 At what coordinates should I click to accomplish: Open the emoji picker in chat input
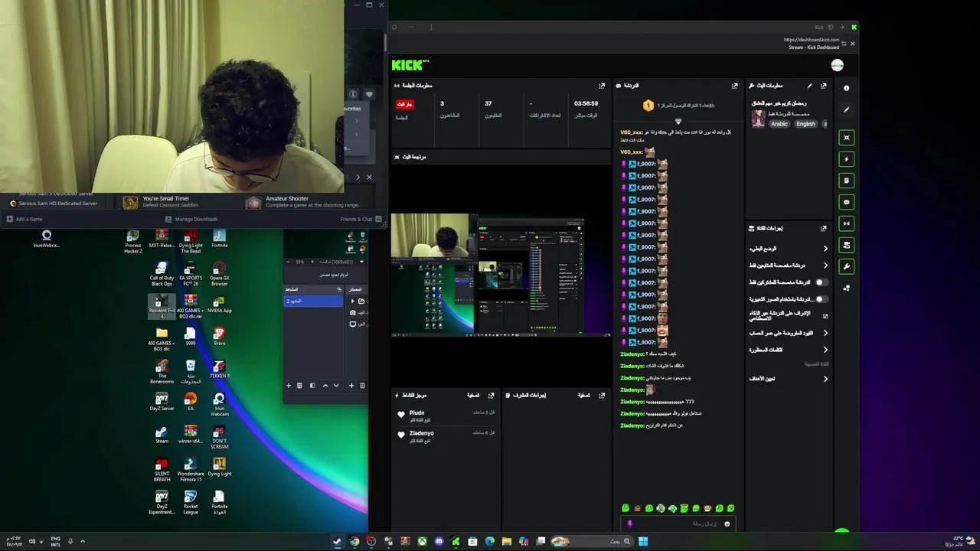coord(727,524)
